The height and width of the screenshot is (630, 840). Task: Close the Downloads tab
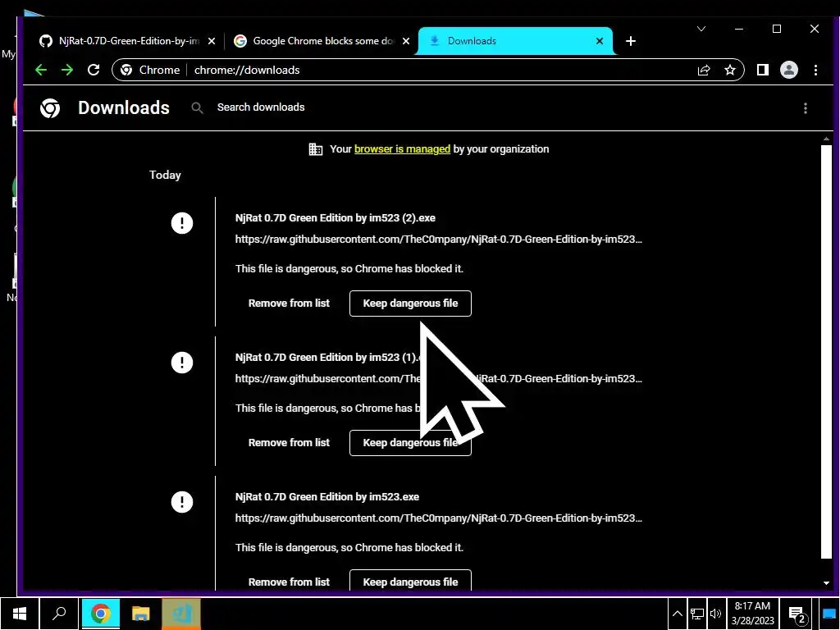pyautogui.click(x=600, y=41)
